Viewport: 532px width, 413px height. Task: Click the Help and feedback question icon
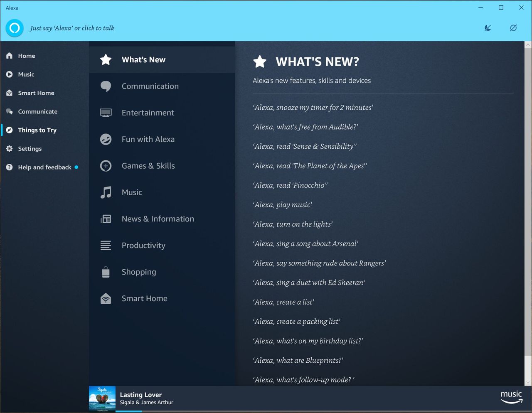pyautogui.click(x=9, y=167)
